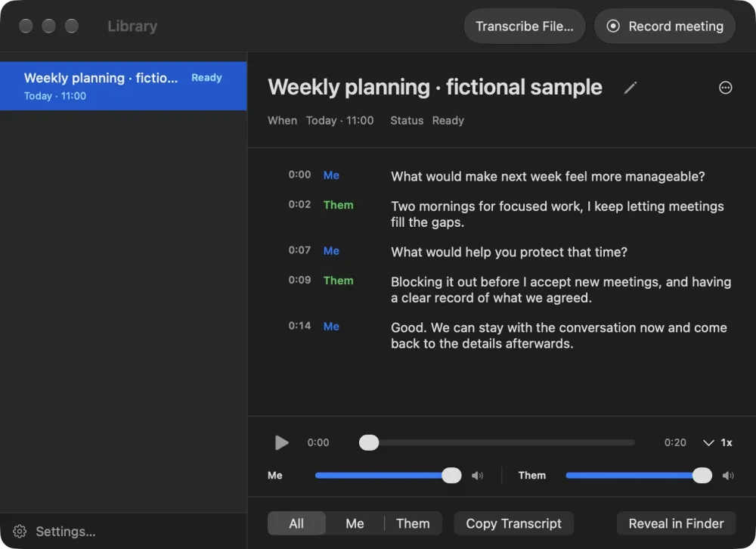756x549 pixels.
Task: Click the 0:20 total duration label
Action: (x=675, y=442)
